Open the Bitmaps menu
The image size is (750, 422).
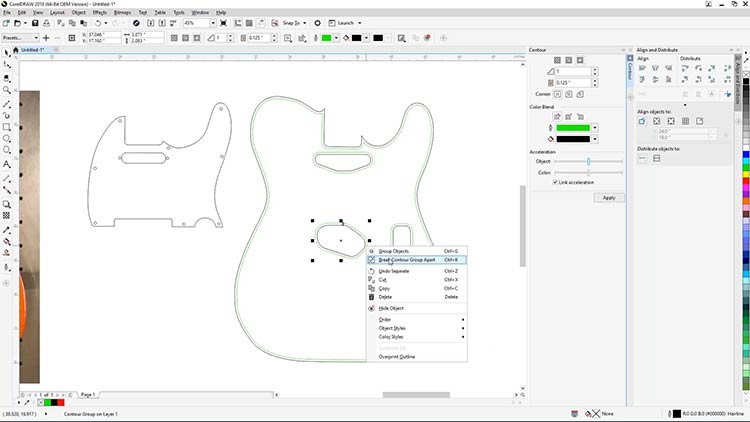click(122, 12)
